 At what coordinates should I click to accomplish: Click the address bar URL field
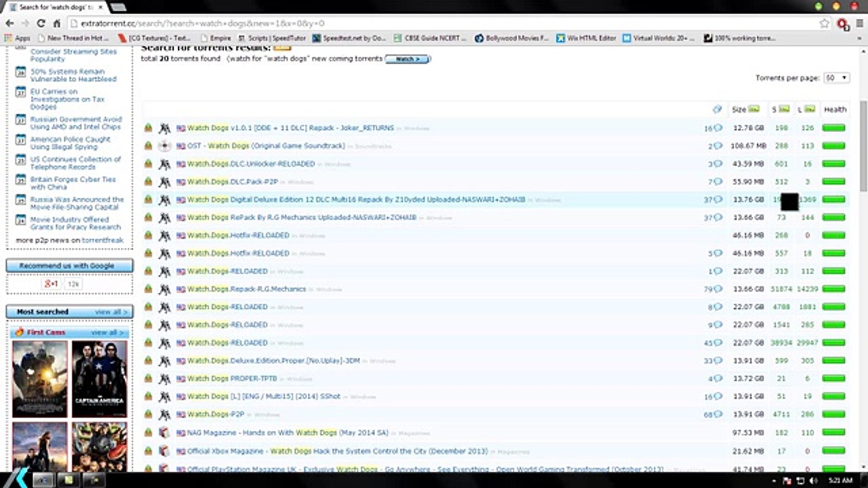point(443,23)
